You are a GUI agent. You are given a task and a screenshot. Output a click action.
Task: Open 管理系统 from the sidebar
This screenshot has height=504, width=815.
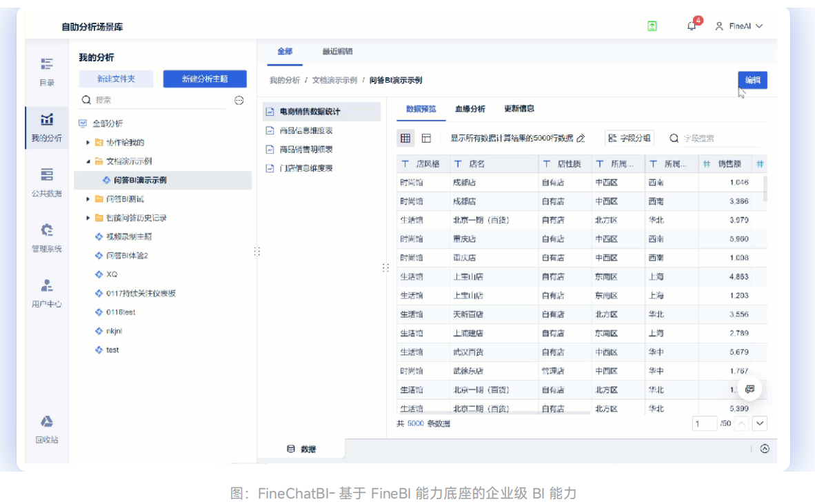(46, 238)
